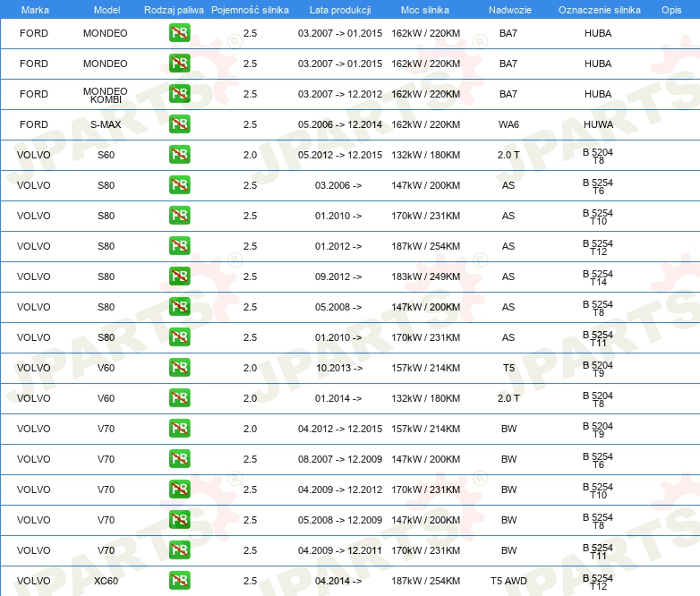The image size is (700, 596).
Task: Click the 'Rodzaj paliwa' column header
Action: point(174,10)
